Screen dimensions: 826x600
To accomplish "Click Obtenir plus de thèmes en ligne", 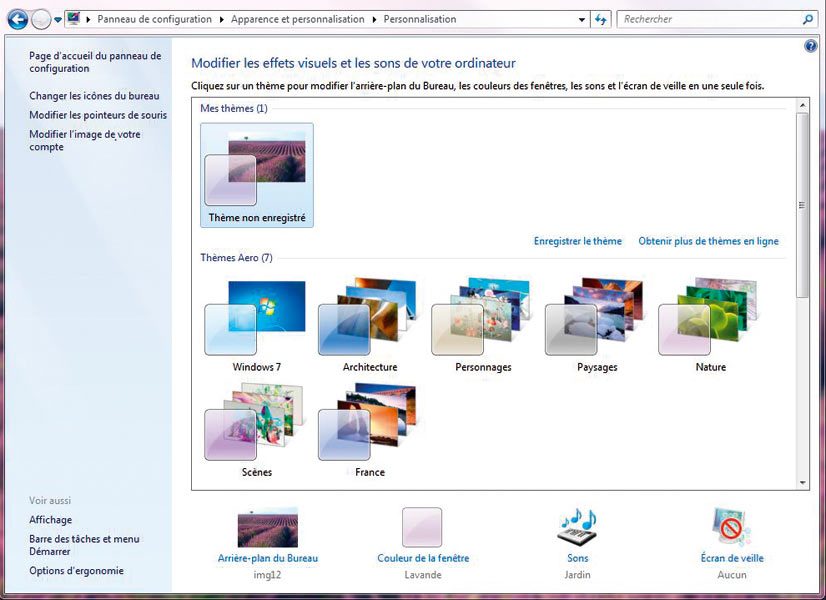I will tap(709, 241).
